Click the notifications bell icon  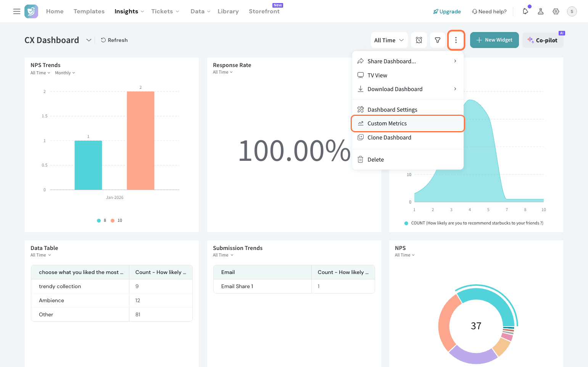(x=525, y=11)
